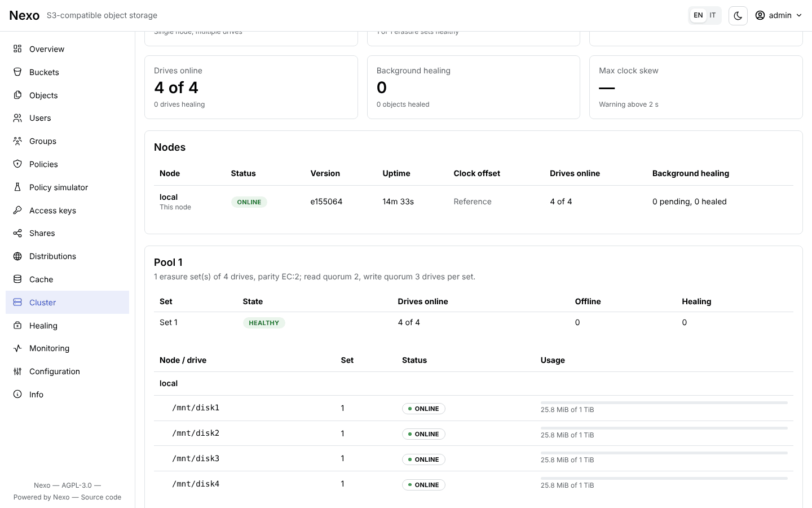The image size is (812, 508).
Task: Click version e155064 in Nodes table
Action: click(x=326, y=202)
